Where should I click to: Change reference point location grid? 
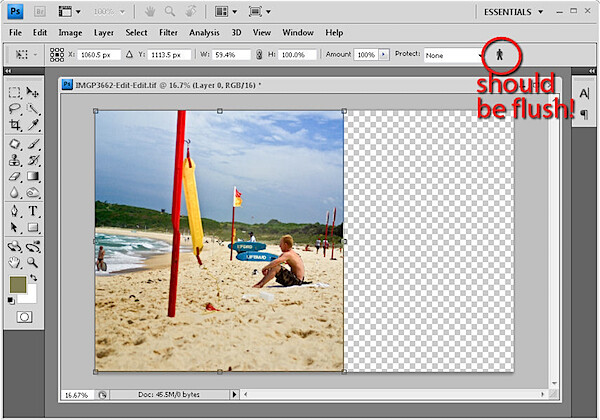click(57, 55)
